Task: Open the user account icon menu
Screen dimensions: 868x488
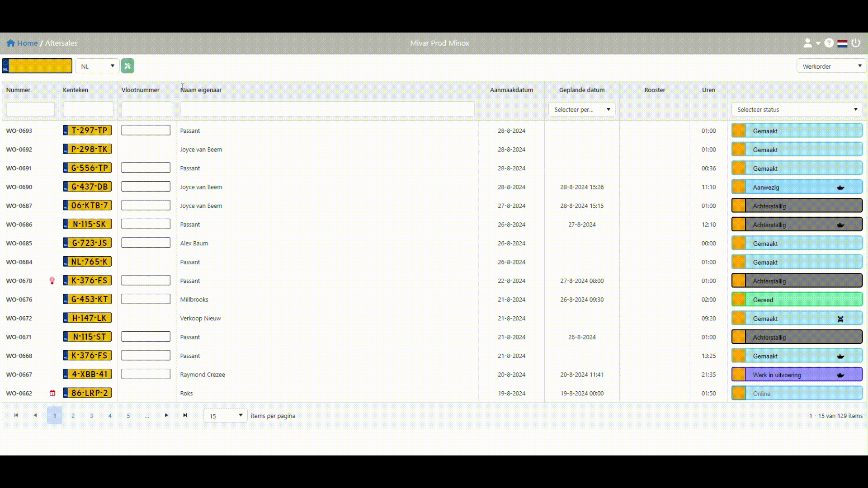Action: tap(808, 43)
